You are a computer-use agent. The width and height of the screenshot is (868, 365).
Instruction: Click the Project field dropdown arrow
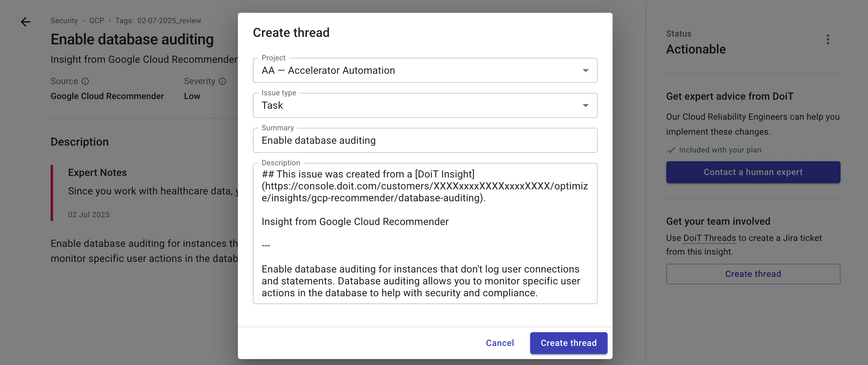coord(586,70)
